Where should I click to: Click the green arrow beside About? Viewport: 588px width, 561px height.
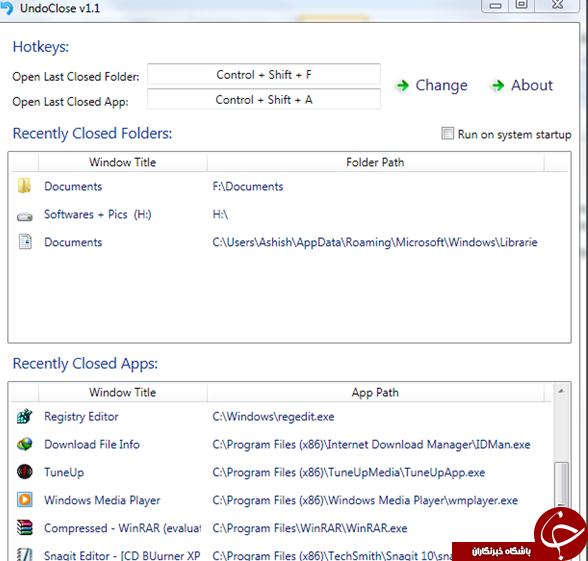[x=498, y=86]
